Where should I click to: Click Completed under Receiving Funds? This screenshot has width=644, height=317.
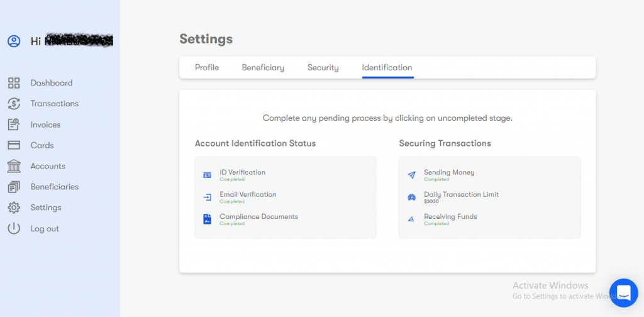pyautogui.click(x=436, y=224)
